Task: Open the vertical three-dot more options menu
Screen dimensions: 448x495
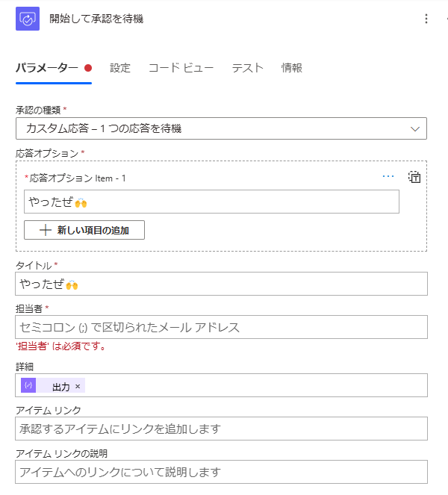Action: 426,19
